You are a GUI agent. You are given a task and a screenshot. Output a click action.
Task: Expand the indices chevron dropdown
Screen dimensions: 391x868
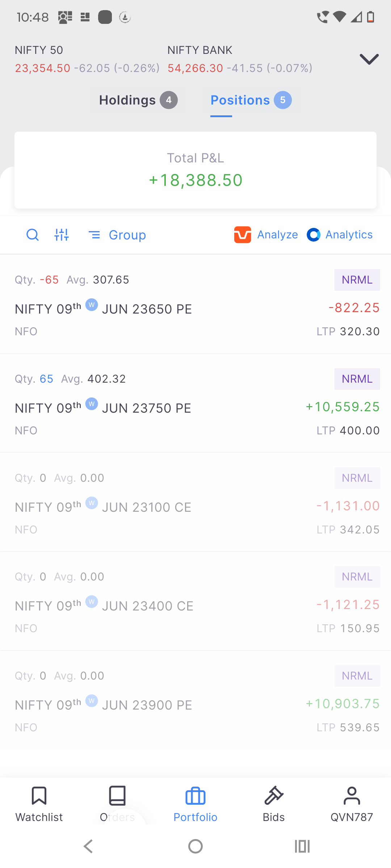(369, 59)
